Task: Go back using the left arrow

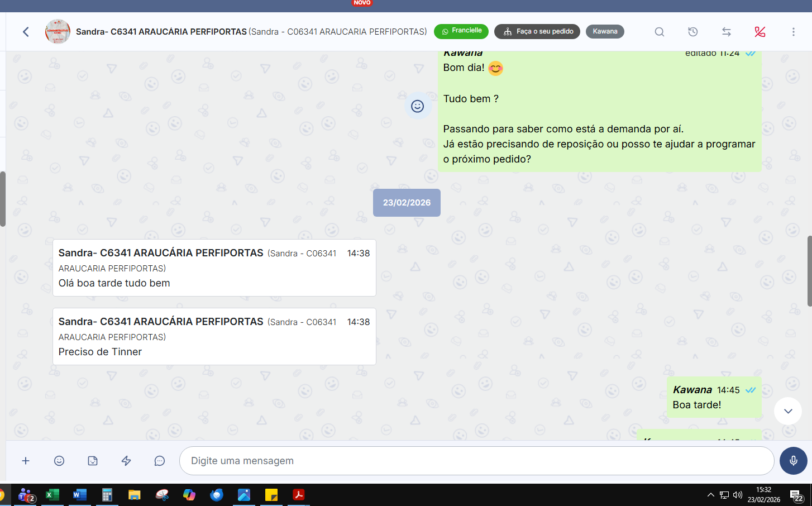Action: tap(26, 32)
